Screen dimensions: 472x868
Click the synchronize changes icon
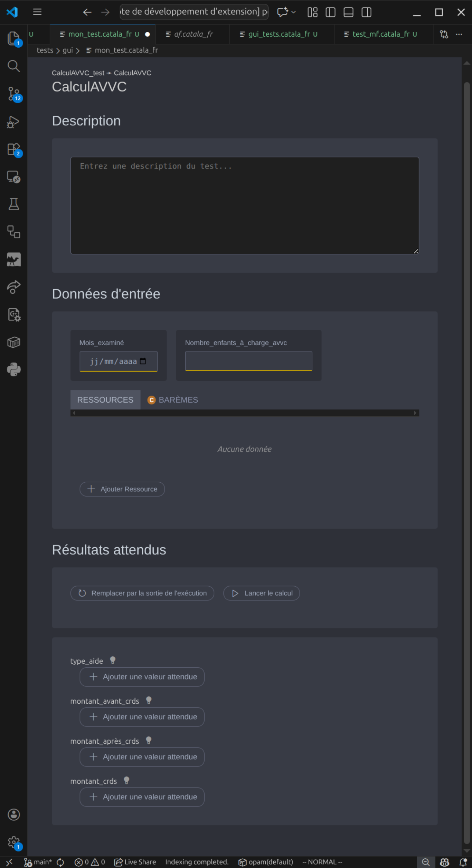(x=60, y=862)
